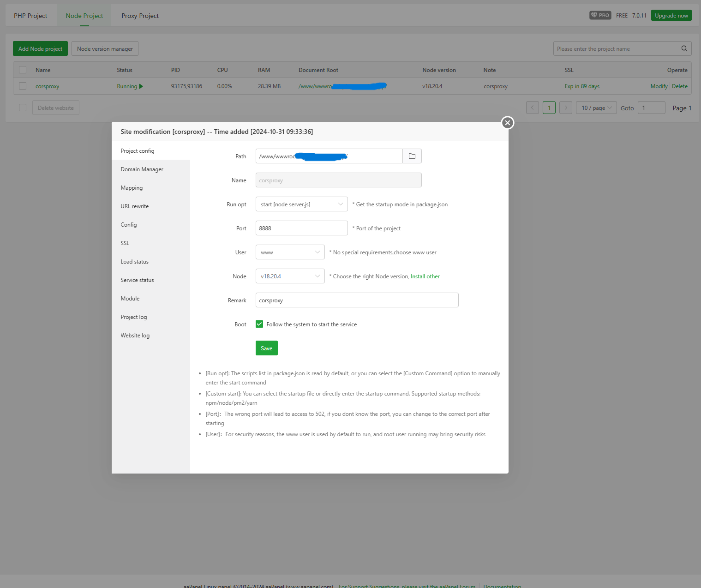Click the Install other link
This screenshot has width=701, height=588.
click(425, 276)
